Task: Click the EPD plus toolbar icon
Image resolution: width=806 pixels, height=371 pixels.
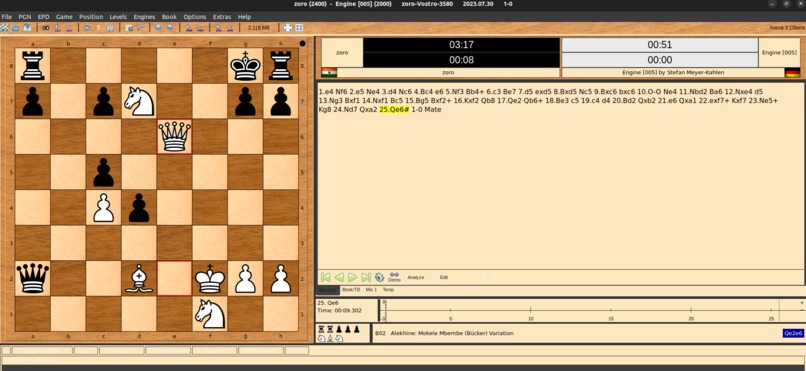Action: pos(218,28)
